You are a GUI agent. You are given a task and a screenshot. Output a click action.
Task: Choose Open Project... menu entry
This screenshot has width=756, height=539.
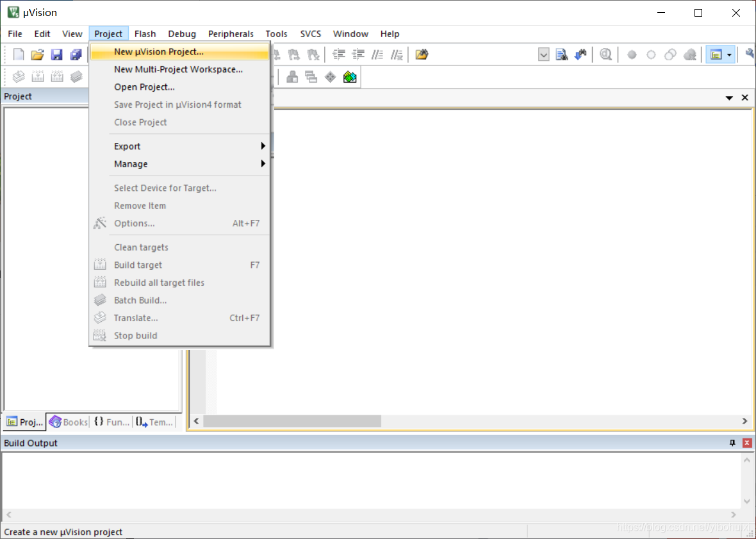179,87
